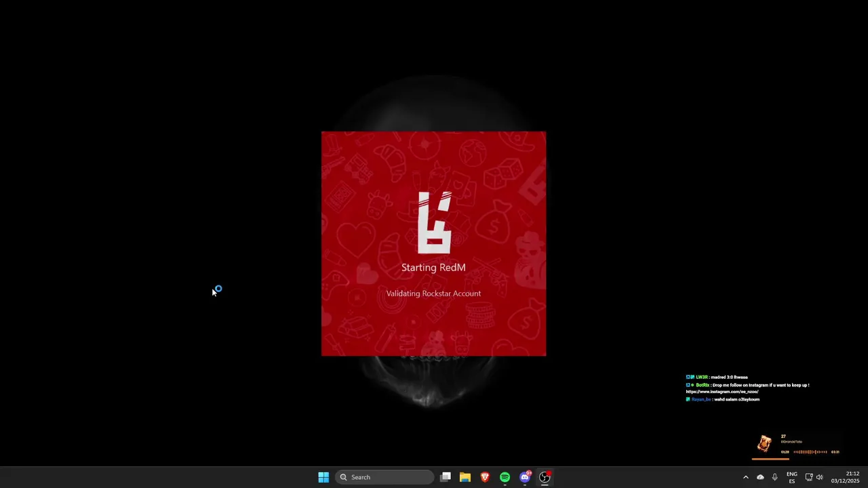Open Spotify from the taskbar
The image size is (868, 488).
click(x=505, y=477)
